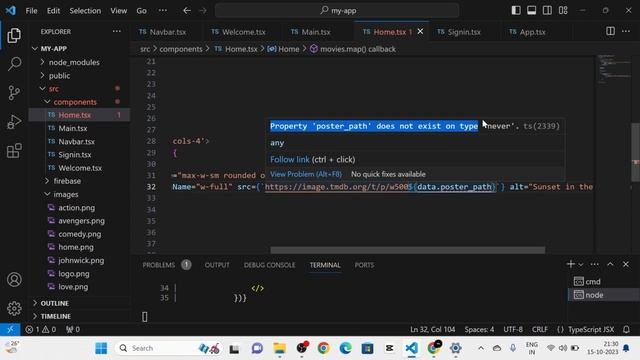The height and width of the screenshot is (360, 640).
Task: Open the Selection menu
Action: [85, 11]
